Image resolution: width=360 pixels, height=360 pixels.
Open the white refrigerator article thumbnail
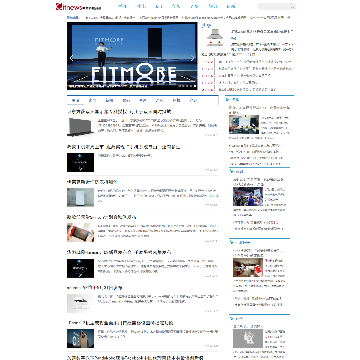[x=80, y=197]
